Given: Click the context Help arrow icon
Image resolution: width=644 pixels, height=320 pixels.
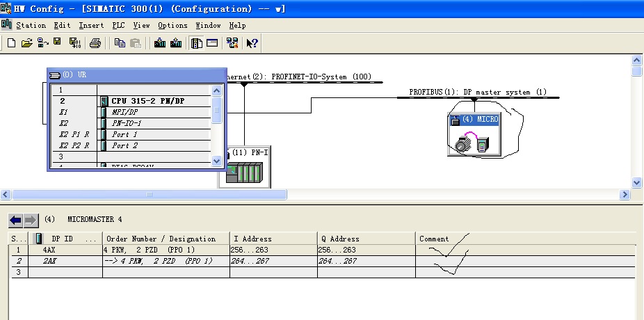Looking at the screenshot, I should tap(252, 42).
